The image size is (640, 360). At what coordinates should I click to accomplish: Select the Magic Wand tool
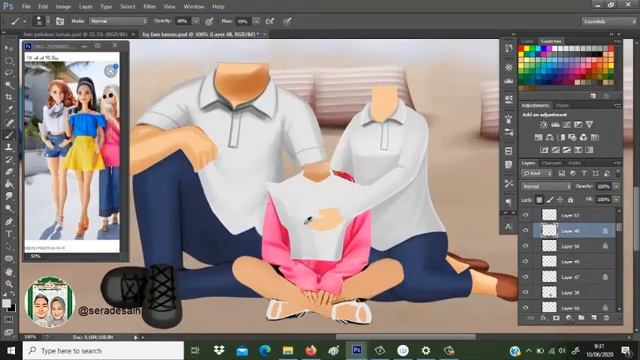point(9,85)
